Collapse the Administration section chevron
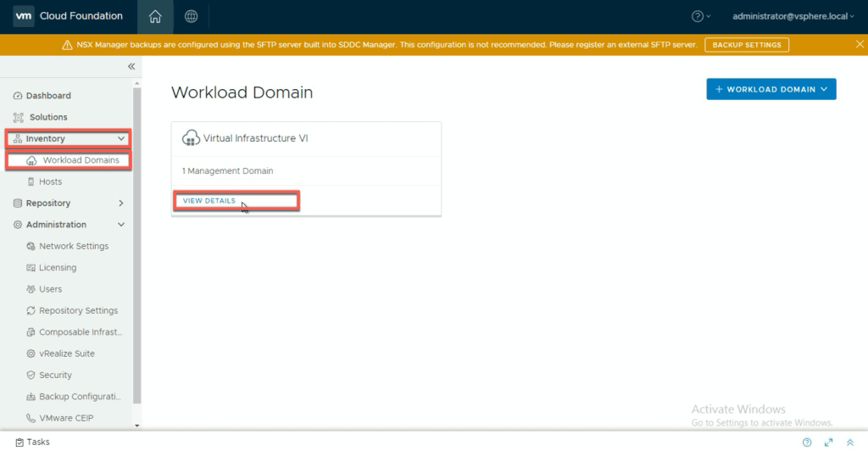The image size is (868, 451). click(121, 225)
